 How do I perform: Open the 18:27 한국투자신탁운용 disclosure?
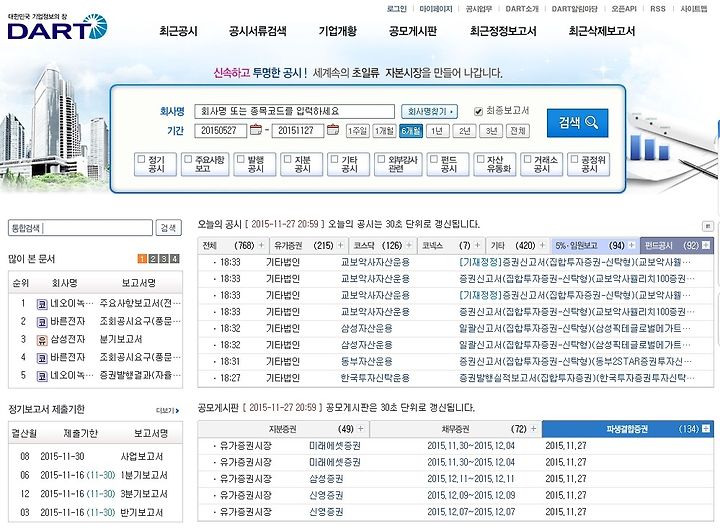click(x=577, y=378)
